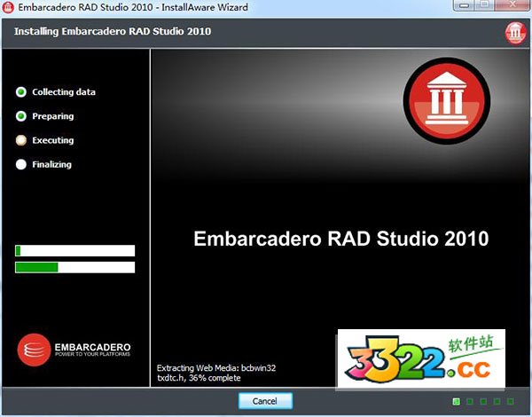Click the white Finalizing step indicator
The width and height of the screenshot is (532, 417).
click(21, 164)
